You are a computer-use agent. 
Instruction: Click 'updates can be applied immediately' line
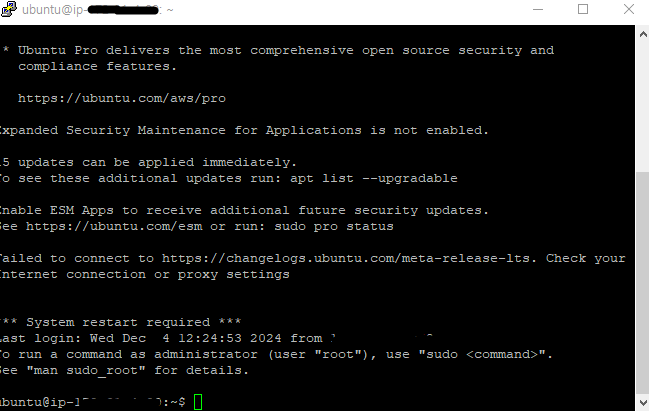148,162
